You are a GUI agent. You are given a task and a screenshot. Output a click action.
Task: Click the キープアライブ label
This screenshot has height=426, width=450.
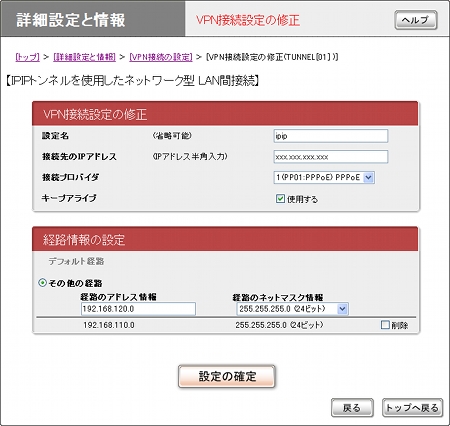69,198
